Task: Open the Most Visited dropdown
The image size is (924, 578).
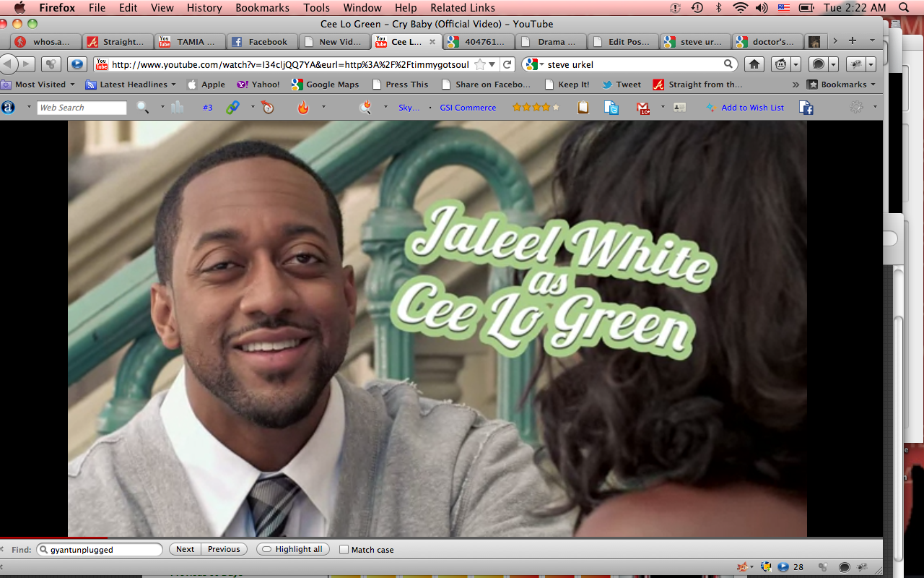Action: click(40, 85)
